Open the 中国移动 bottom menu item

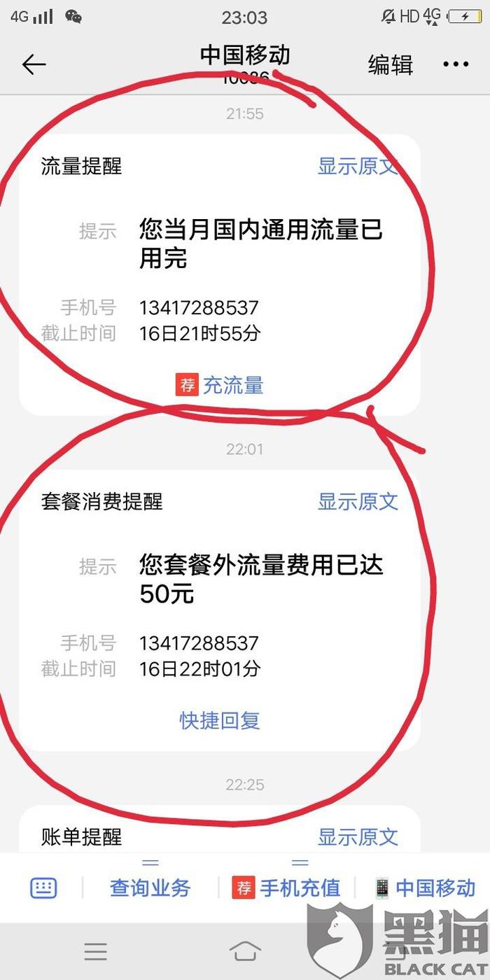tap(435, 888)
